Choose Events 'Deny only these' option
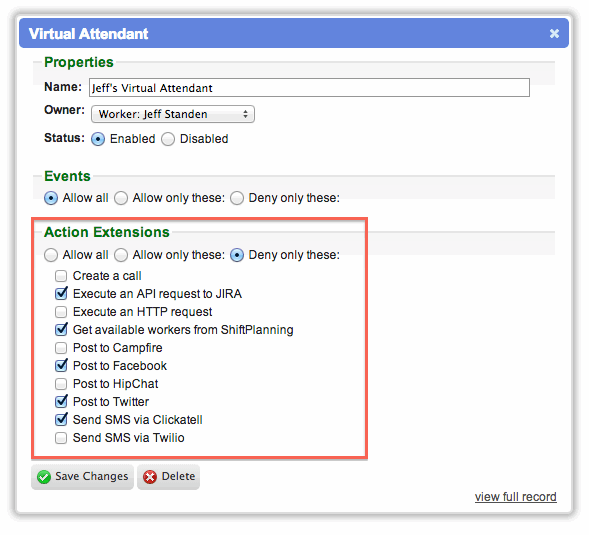Screen dimensions: 589x535 tap(237, 198)
